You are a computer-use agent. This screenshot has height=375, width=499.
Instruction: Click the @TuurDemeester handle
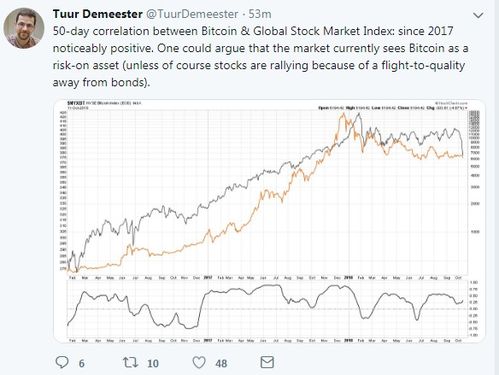192,14
